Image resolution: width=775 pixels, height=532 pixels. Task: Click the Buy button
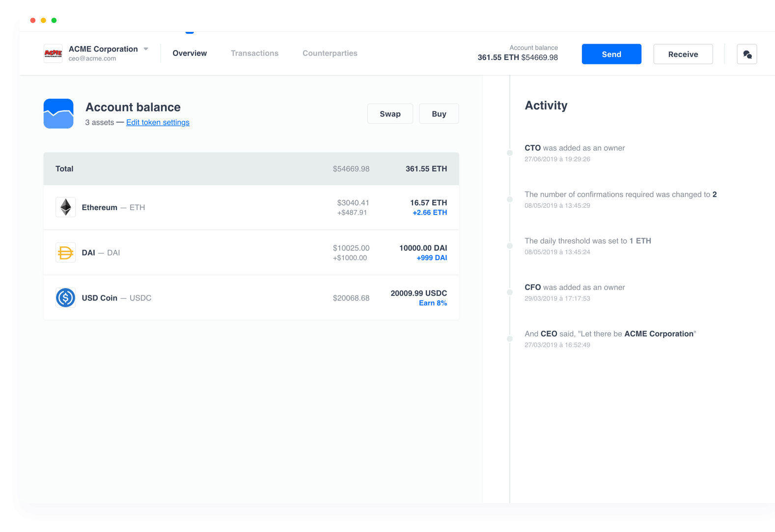[439, 114]
